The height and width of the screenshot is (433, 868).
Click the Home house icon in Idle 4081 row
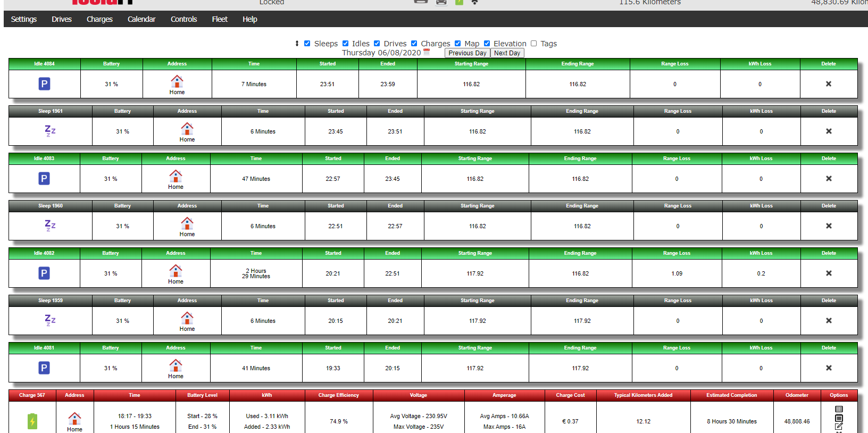tap(176, 365)
